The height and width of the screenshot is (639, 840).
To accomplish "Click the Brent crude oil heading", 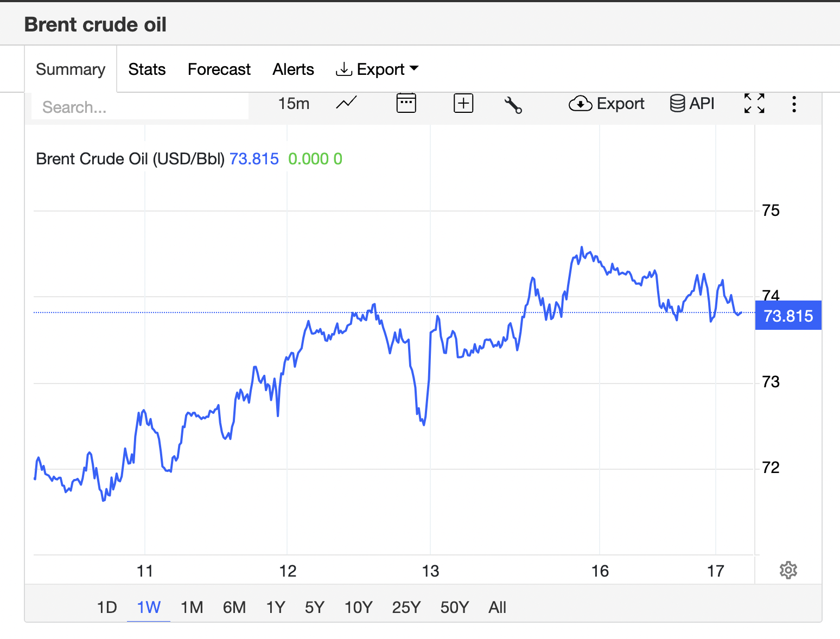I will (96, 24).
